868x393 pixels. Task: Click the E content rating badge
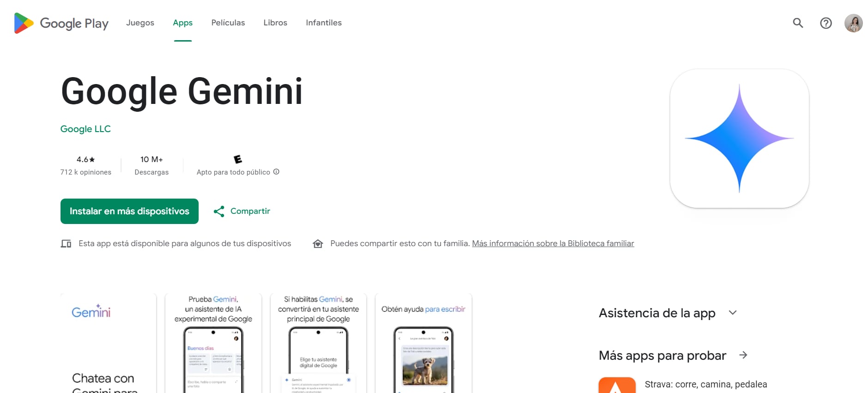tap(238, 159)
